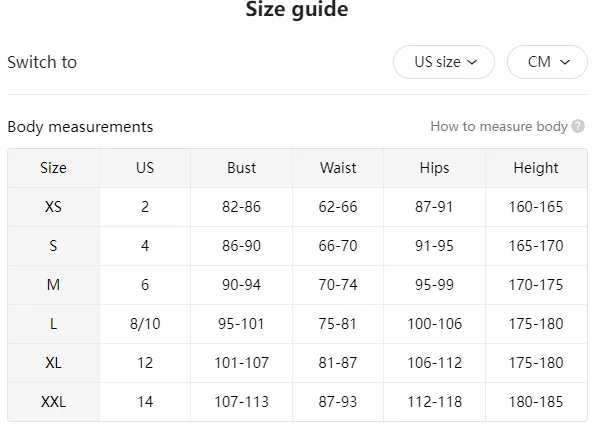The image size is (595, 426).
Task: Click the question mark help icon
Action: [578, 126]
